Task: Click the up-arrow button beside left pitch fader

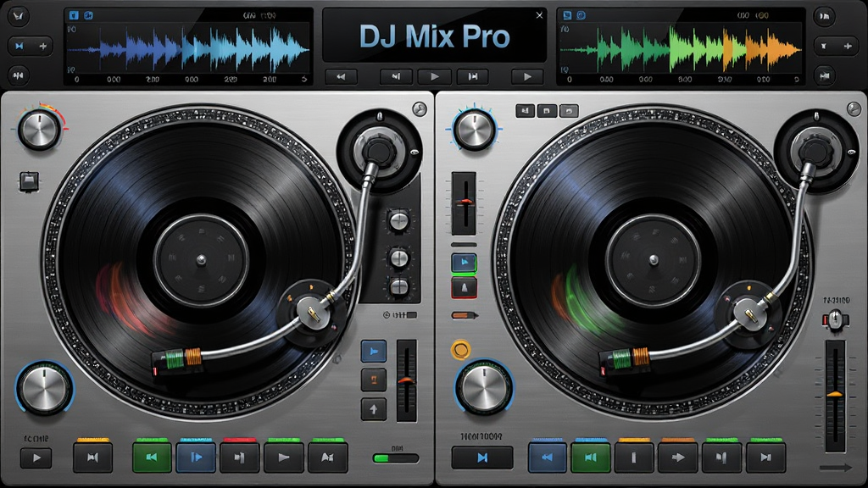Action: coord(374,409)
